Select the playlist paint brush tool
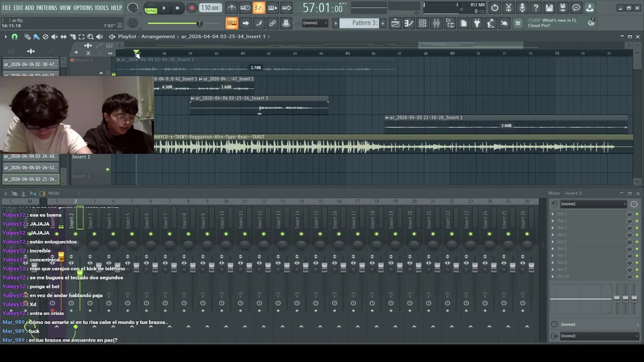The width and height of the screenshot is (644, 362). click(x=36, y=37)
